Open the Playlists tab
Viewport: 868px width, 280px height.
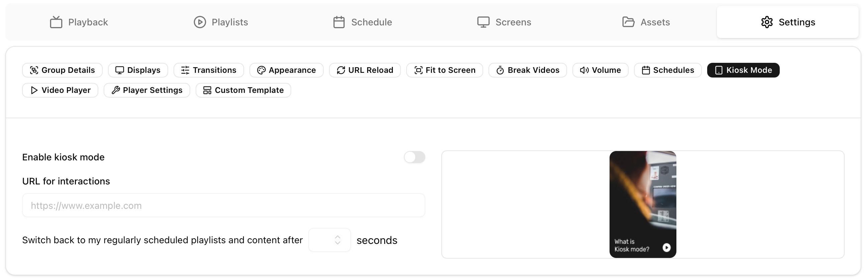221,22
